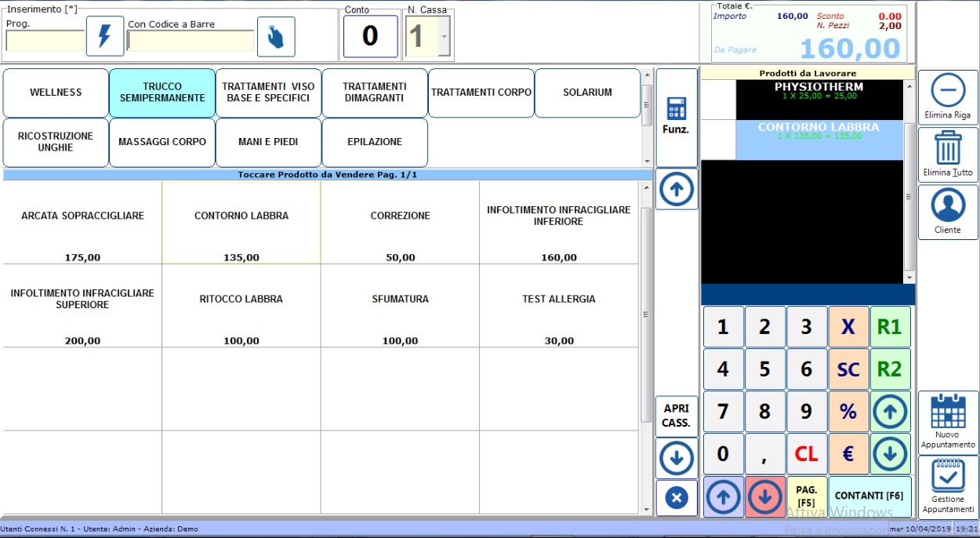
Task: Select the SOLARIUM category
Action: click(x=588, y=93)
